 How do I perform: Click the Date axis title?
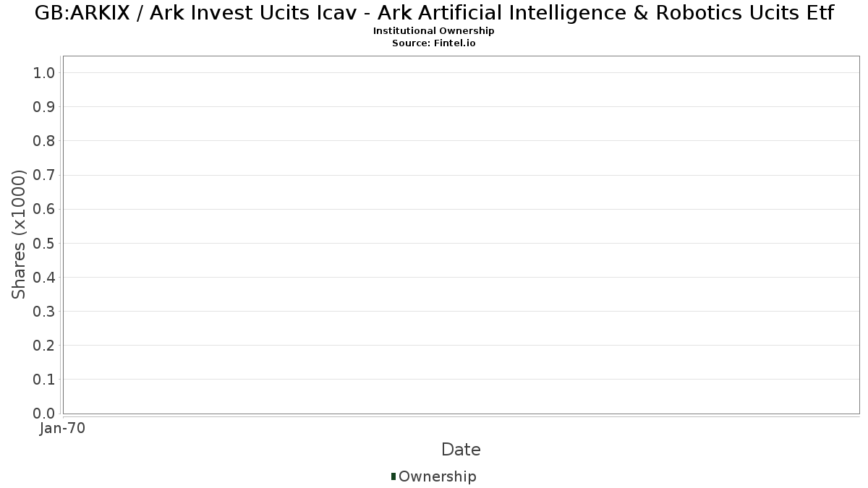point(461,450)
